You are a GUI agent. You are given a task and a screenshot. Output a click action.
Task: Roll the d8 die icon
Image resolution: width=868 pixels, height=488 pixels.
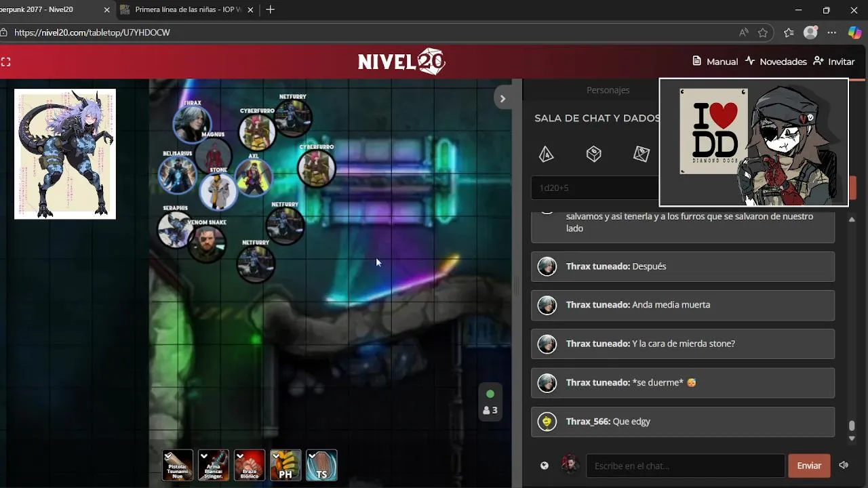point(641,155)
